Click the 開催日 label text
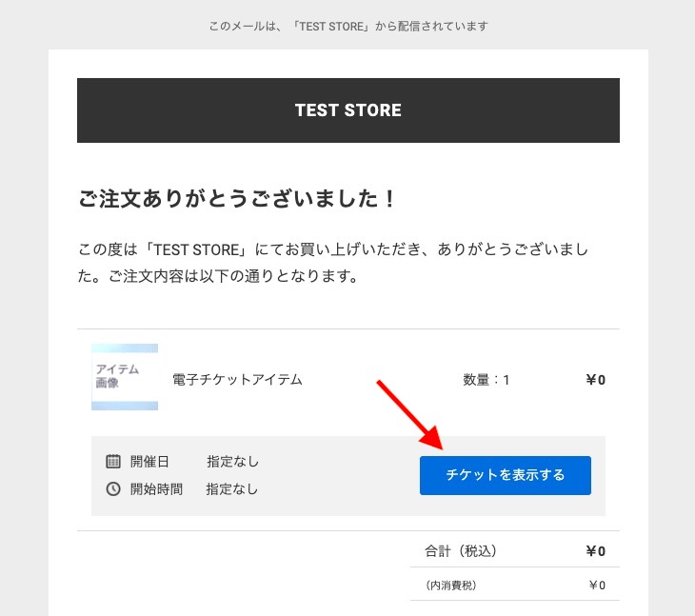695x616 pixels. (x=149, y=462)
